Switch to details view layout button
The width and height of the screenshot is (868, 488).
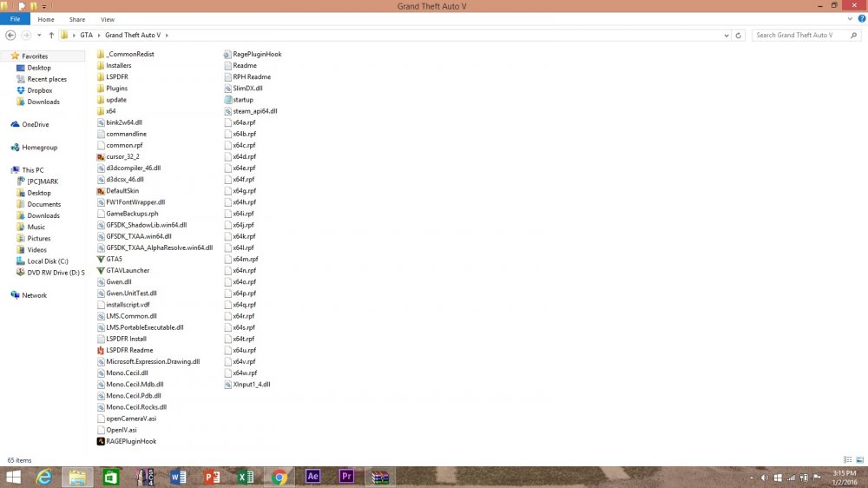coord(847,459)
